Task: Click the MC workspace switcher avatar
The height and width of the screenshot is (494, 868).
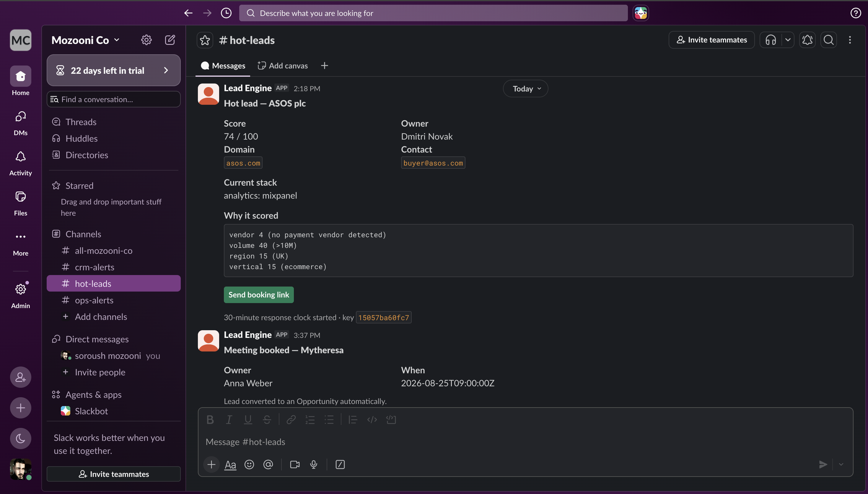Action: click(21, 40)
